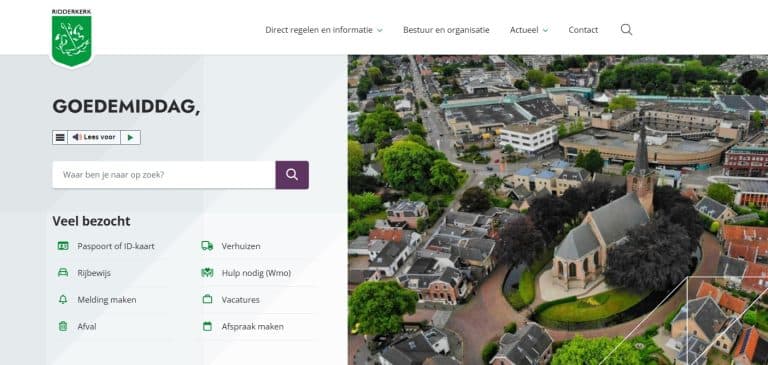Open the header search magnifier icon

626,30
